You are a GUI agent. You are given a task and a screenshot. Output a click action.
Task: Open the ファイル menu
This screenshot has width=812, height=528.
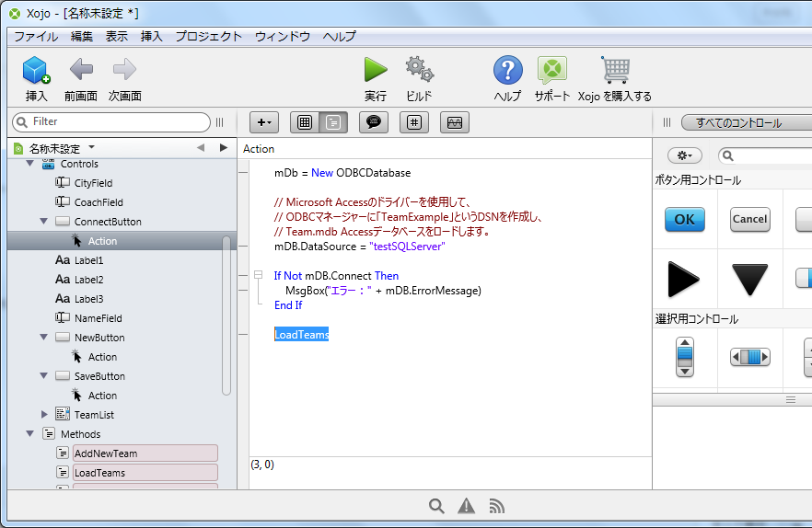pyautogui.click(x=36, y=36)
